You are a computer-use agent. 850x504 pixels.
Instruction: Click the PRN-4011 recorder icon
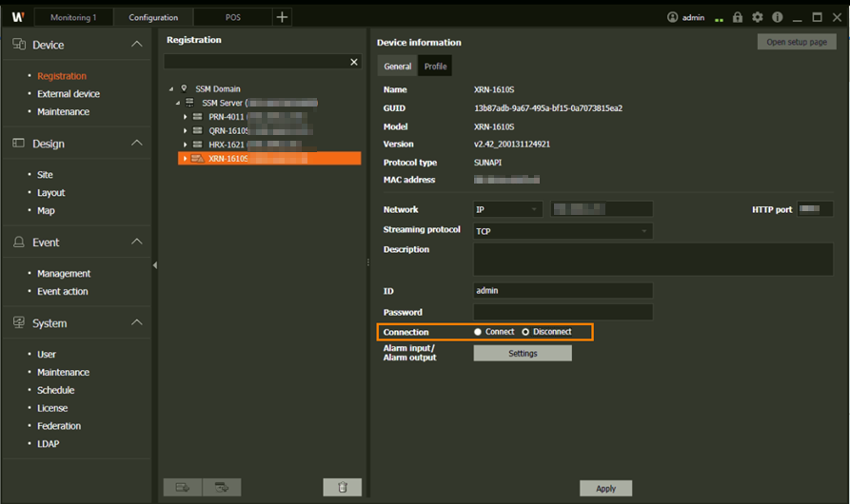[x=197, y=116]
